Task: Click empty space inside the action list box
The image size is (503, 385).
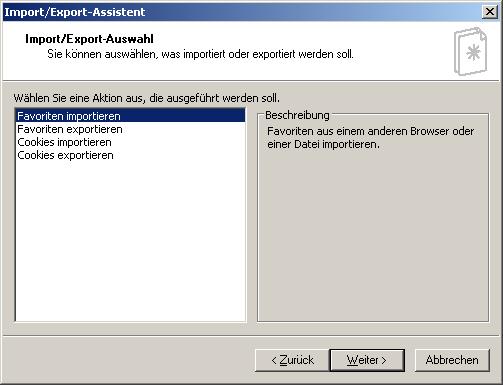Action: point(130,240)
